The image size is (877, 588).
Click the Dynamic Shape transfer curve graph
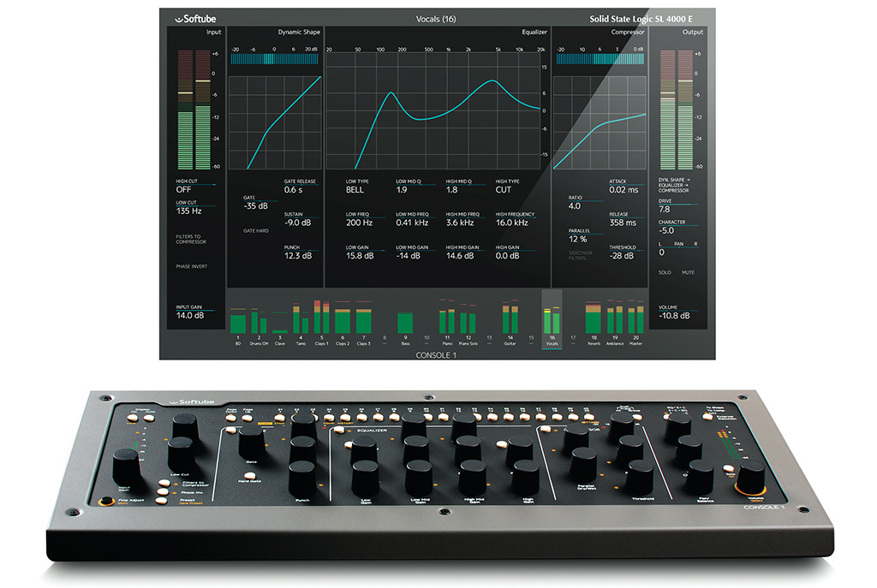pyautogui.click(x=275, y=122)
